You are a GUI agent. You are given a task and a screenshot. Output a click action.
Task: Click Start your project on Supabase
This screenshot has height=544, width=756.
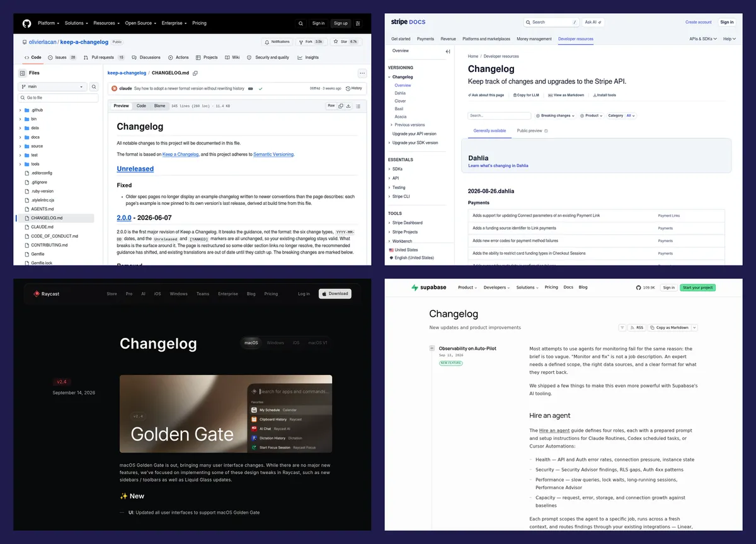[698, 287]
